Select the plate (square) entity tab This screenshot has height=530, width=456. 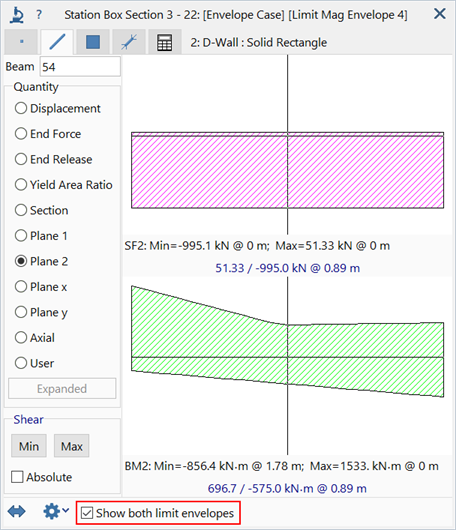tap(93, 42)
